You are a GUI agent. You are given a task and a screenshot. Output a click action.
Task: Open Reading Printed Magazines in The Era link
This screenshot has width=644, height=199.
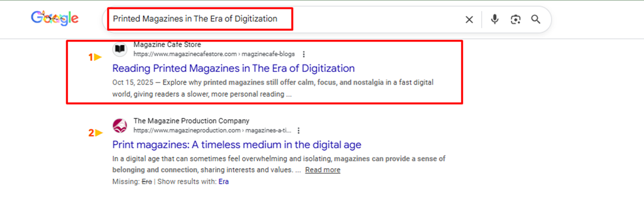point(233,68)
